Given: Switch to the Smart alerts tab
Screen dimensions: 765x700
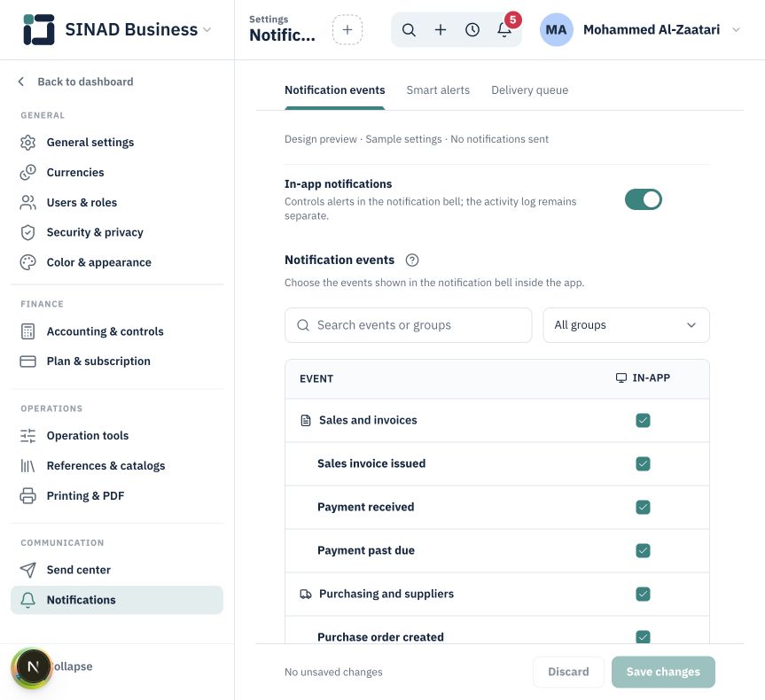Looking at the screenshot, I should click(x=438, y=90).
